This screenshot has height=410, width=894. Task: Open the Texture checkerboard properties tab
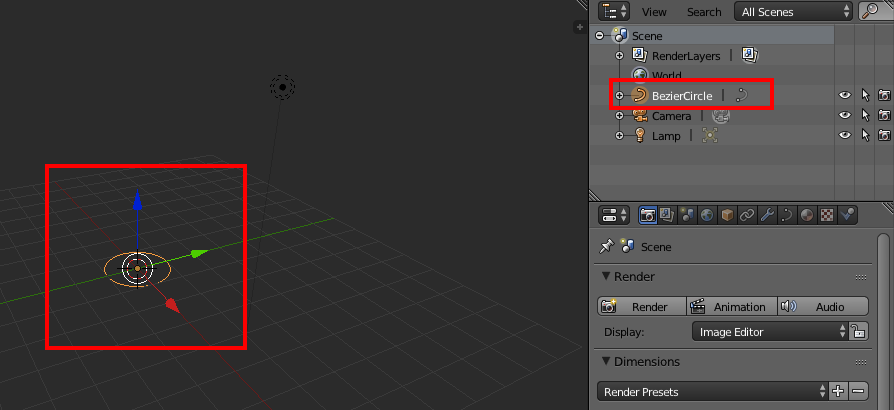(x=827, y=215)
